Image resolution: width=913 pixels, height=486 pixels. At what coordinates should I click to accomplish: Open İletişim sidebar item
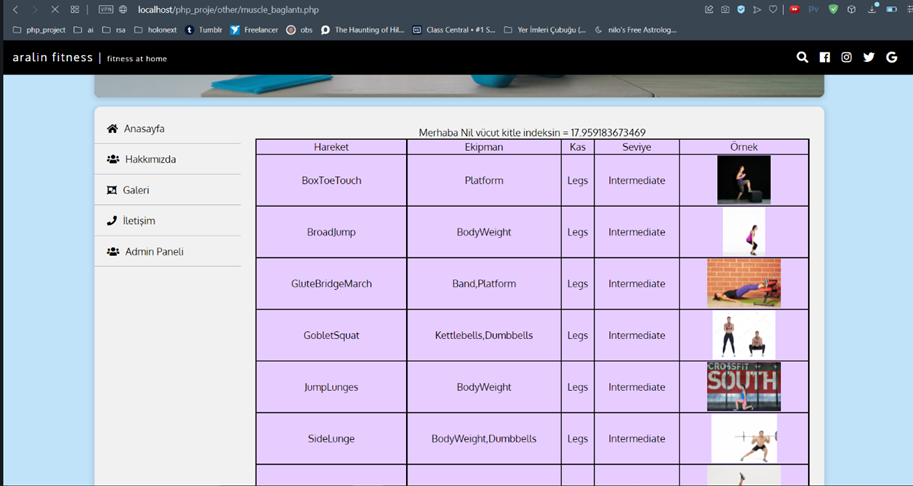(x=168, y=221)
